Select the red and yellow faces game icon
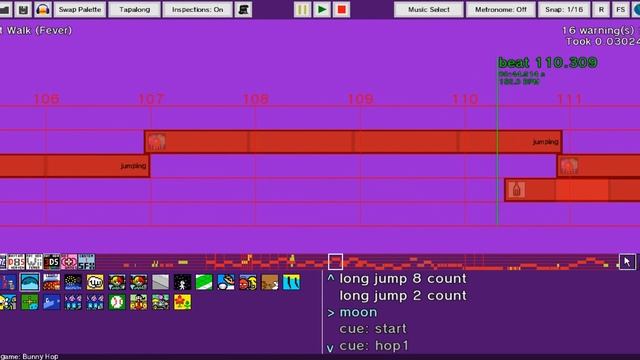 coord(248,282)
